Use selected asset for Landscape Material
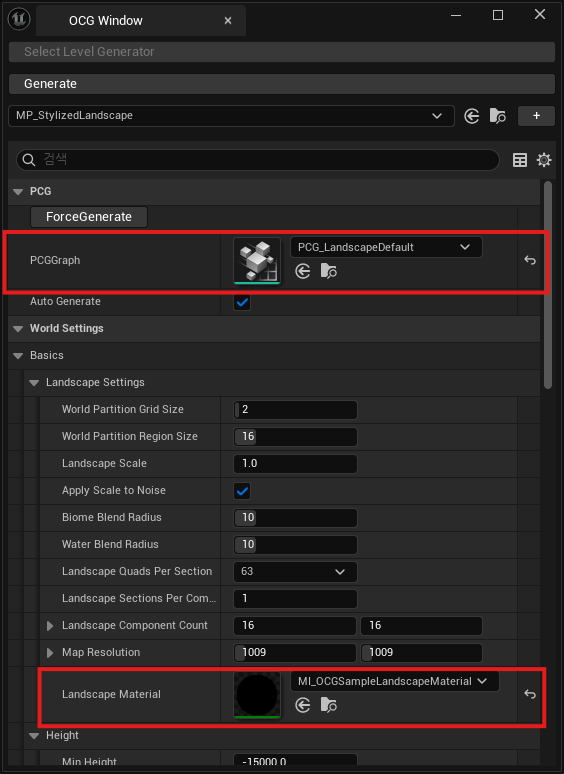Screen dimensions: 564x774 [x=302, y=705]
